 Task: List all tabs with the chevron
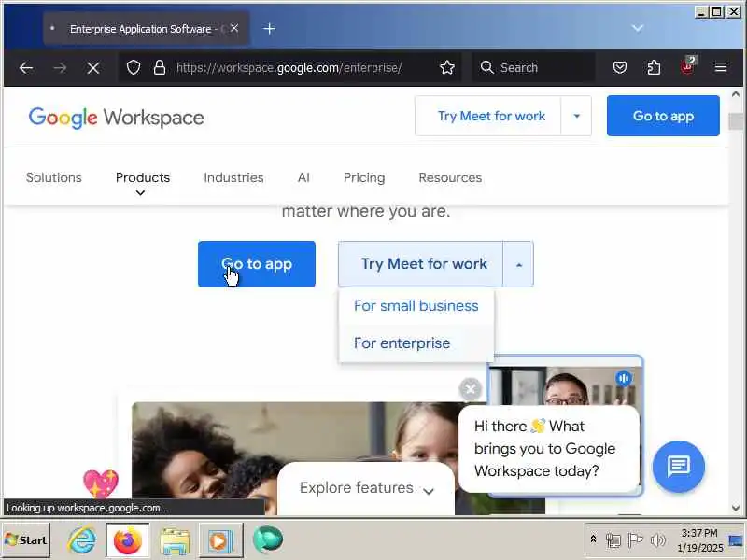coord(638,29)
